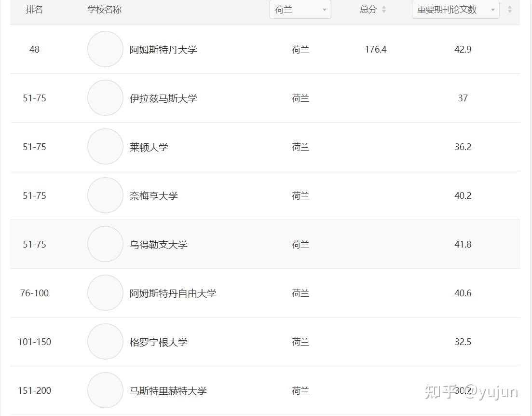Open the 伊拉兹马斯大学 school link
The width and height of the screenshot is (532, 416).
[163, 98]
